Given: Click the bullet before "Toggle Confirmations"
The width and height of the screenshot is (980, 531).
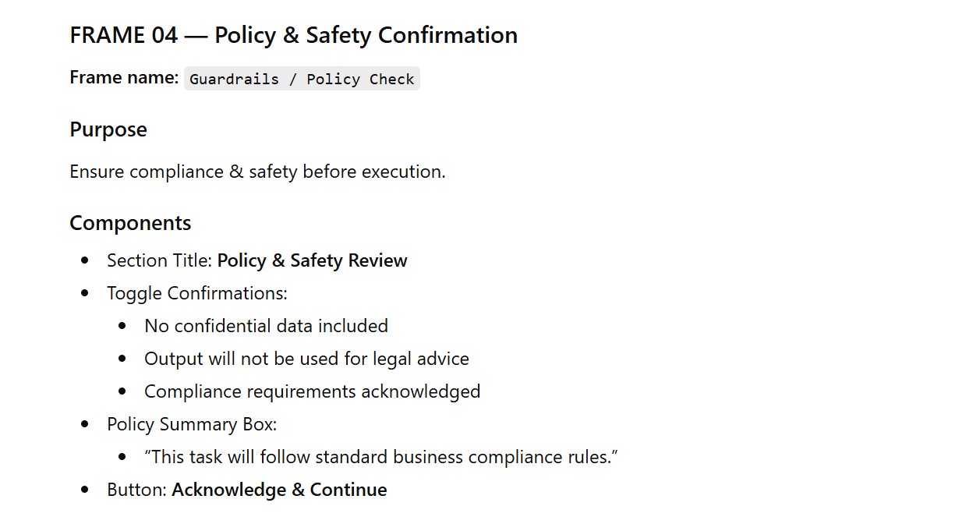Looking at the screenshot, I should [85, 293].
